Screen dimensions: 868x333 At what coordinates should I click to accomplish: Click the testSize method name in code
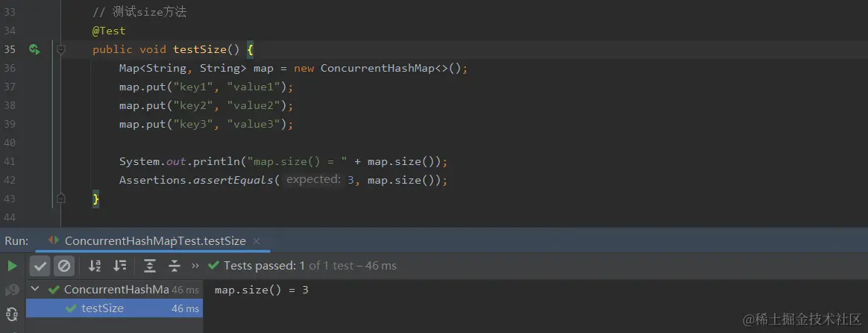(200, 50)
